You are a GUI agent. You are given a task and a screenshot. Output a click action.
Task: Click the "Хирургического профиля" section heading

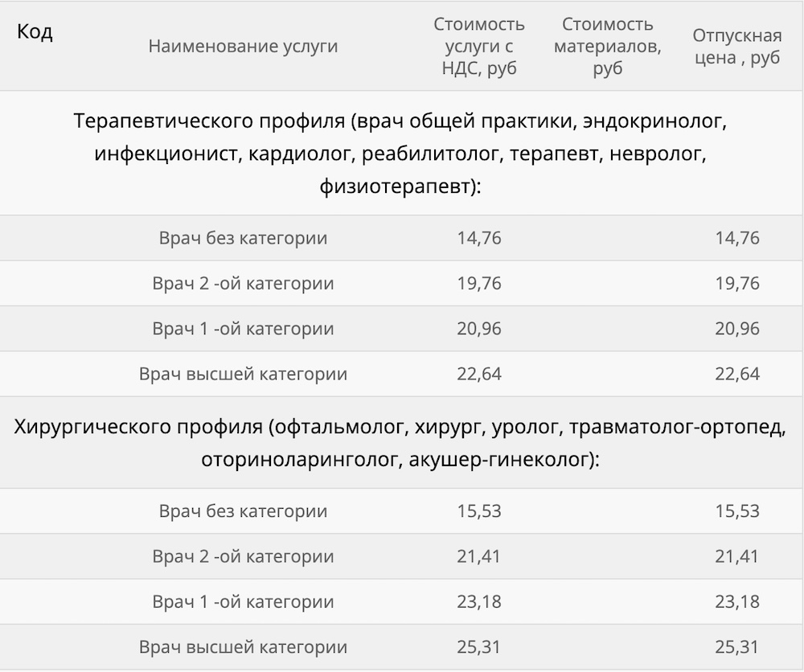click(400, 443)
